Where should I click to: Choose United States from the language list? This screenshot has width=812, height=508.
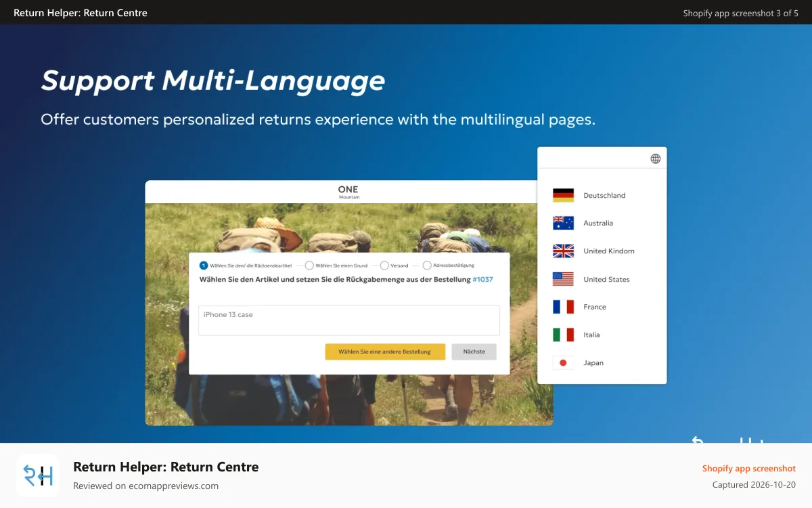coord(606,279)
